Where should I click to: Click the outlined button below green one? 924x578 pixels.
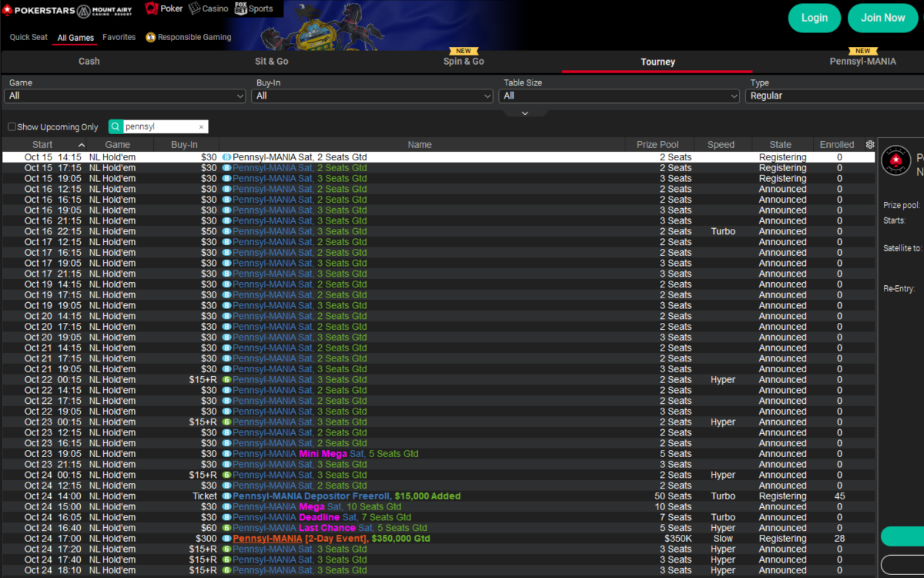pos(902,564)
